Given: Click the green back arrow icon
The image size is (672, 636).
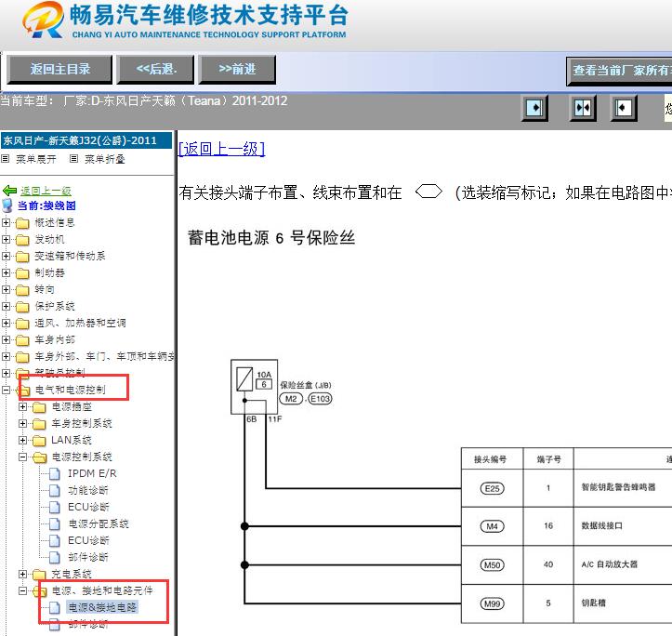Looking at the screenshot, I should (x=9, y=191).
